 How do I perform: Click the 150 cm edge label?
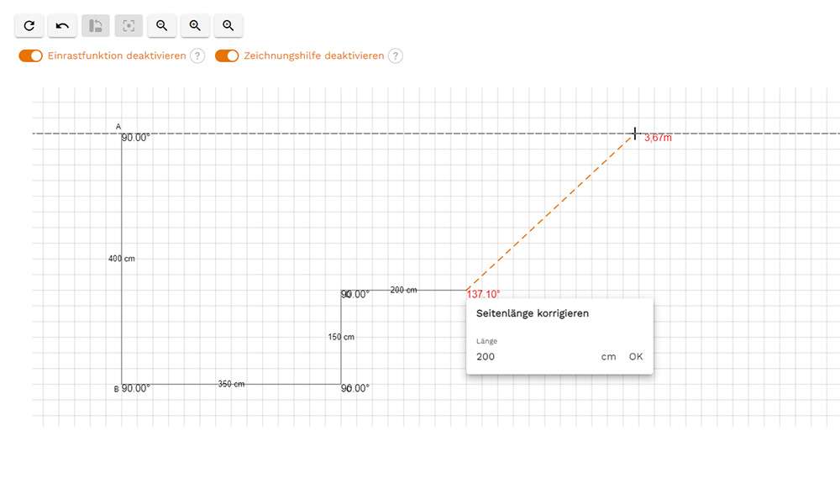340,336
